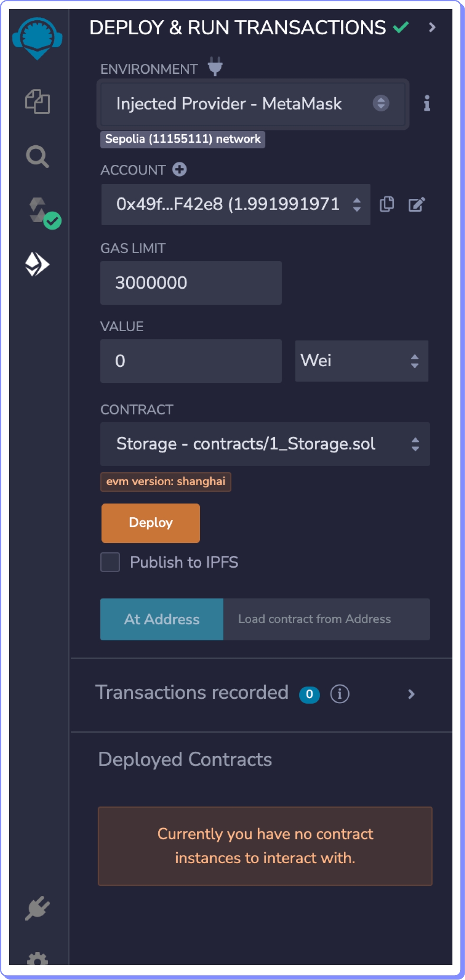Image resolution: width=465 pixels, height=980 pixels.
Task: Open the Environment provider dropdown
Action: point(252,104)
